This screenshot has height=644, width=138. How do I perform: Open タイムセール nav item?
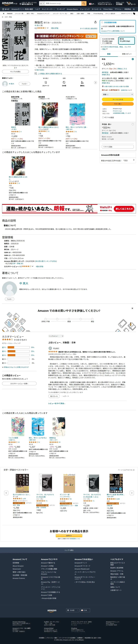96,9
